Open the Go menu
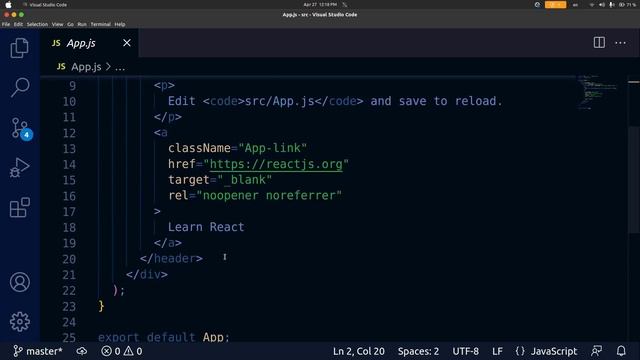 [70, 24]
